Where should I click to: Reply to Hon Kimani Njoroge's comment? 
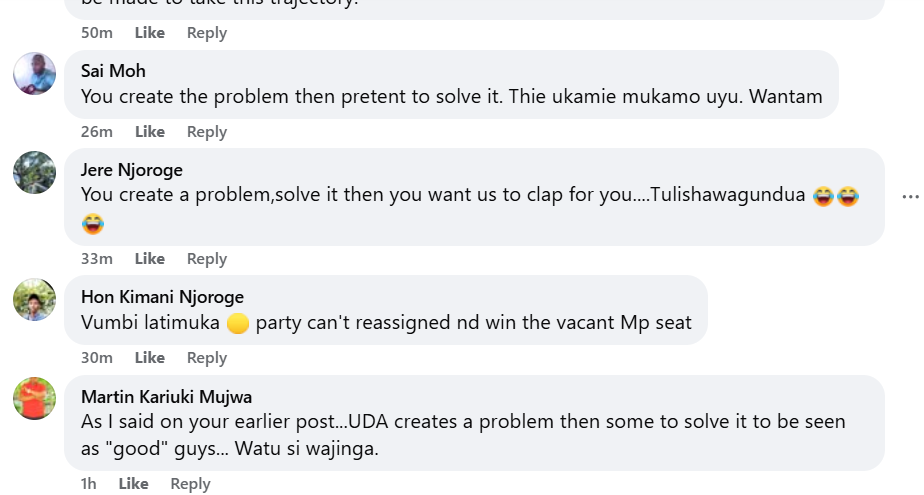[x=207, y=358]
